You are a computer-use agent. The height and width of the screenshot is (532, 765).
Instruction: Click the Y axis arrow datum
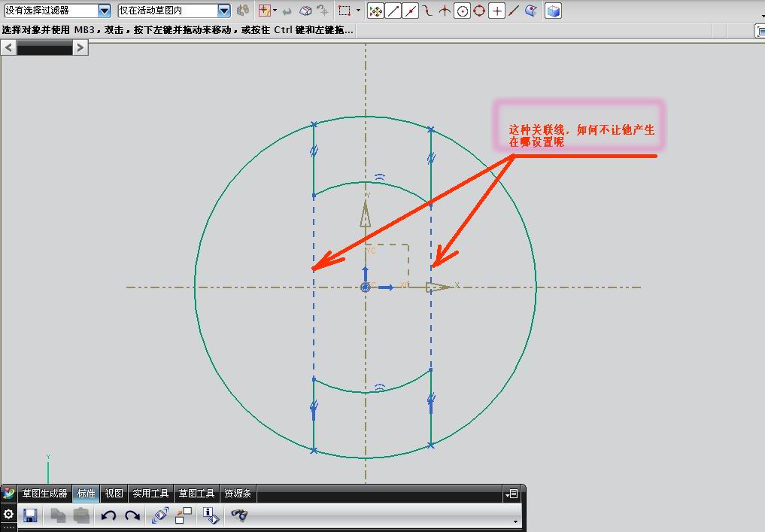[x=365, y=214]
